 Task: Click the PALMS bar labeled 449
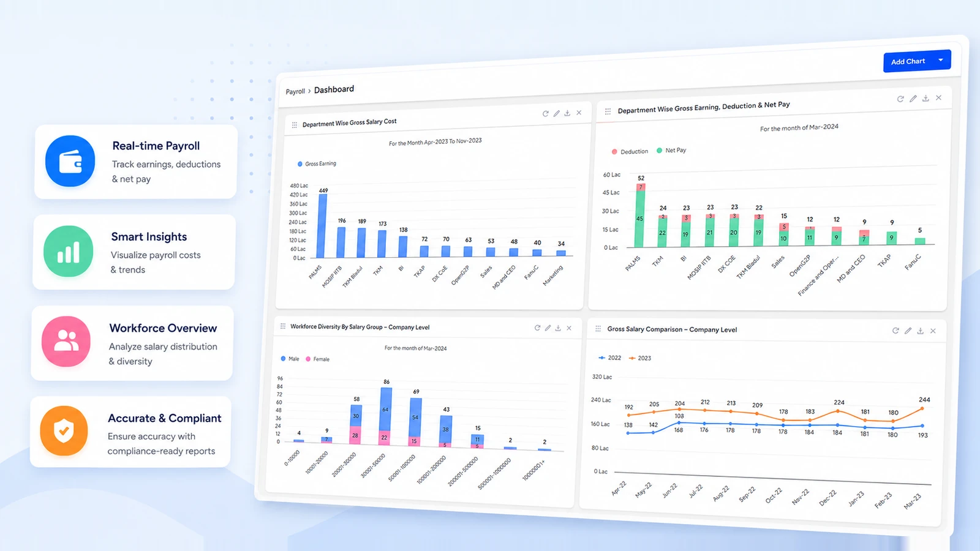[322, 226]
